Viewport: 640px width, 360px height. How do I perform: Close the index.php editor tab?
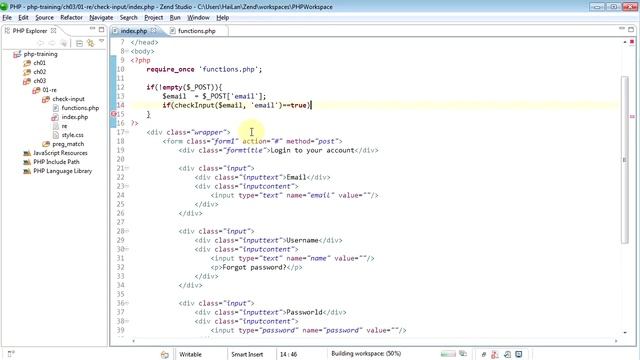153,30
